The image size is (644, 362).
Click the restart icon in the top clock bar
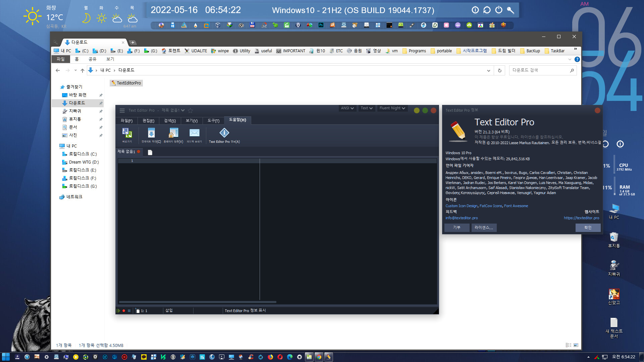(487, 10)
